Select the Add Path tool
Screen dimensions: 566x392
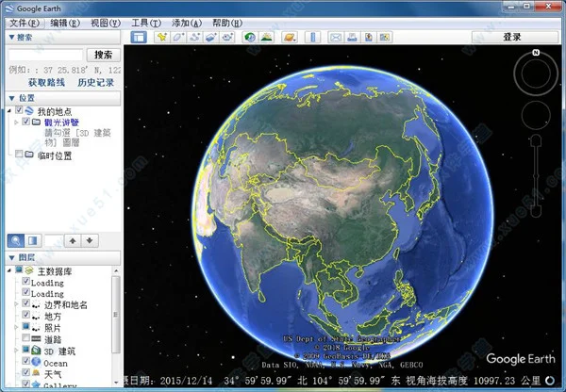pyautogui.click(x=195, y=37)
